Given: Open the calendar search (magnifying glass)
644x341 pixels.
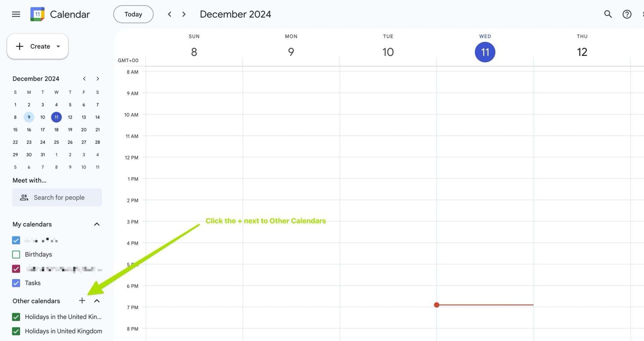Looking at the screenshot, I should coord(607,14).
